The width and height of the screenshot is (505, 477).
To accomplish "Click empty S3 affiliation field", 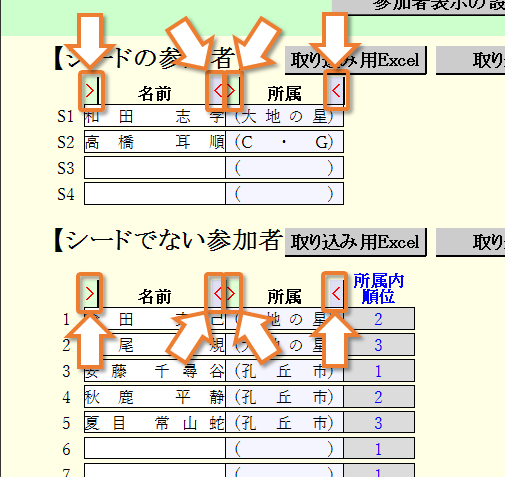I will (284, 168).
